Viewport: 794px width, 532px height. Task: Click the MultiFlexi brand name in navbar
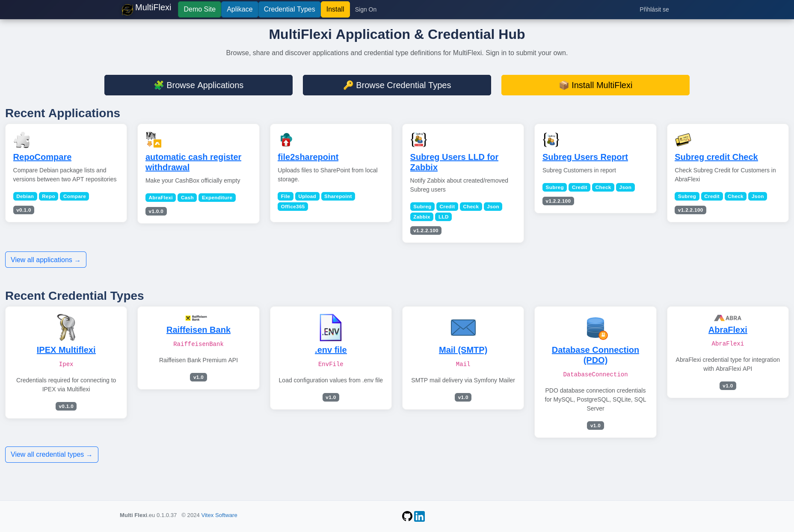[x=153, y=8]
